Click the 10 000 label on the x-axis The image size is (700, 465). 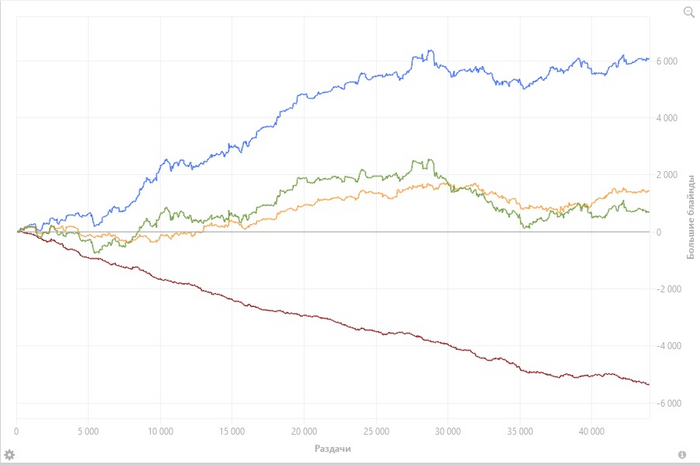[160, 431]
